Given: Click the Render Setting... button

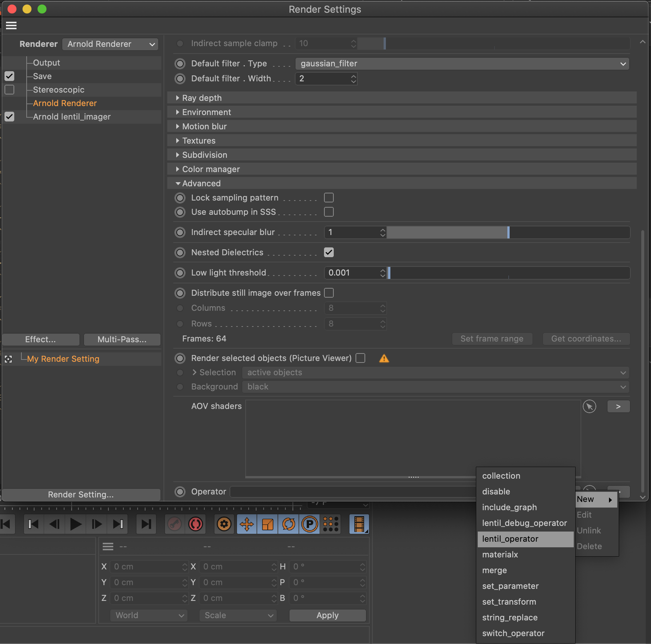Looking at the screenshot, I should point(81,495).
